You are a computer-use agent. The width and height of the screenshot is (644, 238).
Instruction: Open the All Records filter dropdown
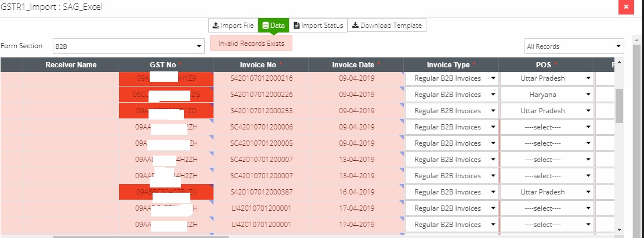(573, 46)
